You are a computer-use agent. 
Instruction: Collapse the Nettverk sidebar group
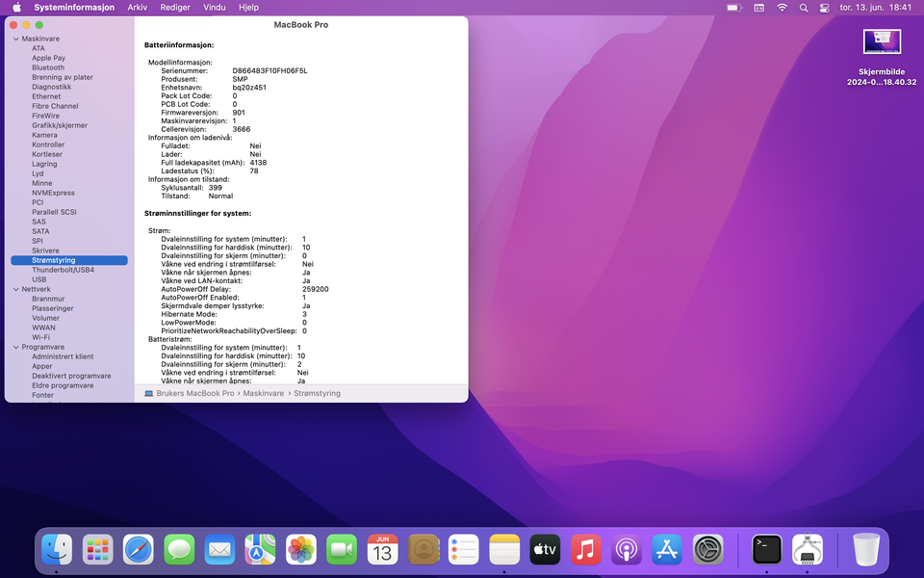pyautogui.click(x=15, y=289)
